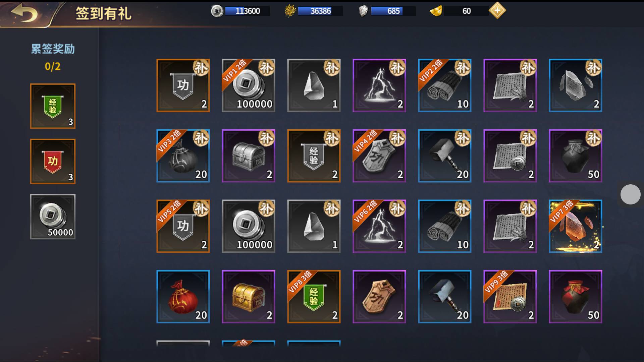This screenshot has height=362, width=644.
Task: Tap the VIP9 3x scroll with coin reward
Action: pyautogui.click(x=510, y=297)
